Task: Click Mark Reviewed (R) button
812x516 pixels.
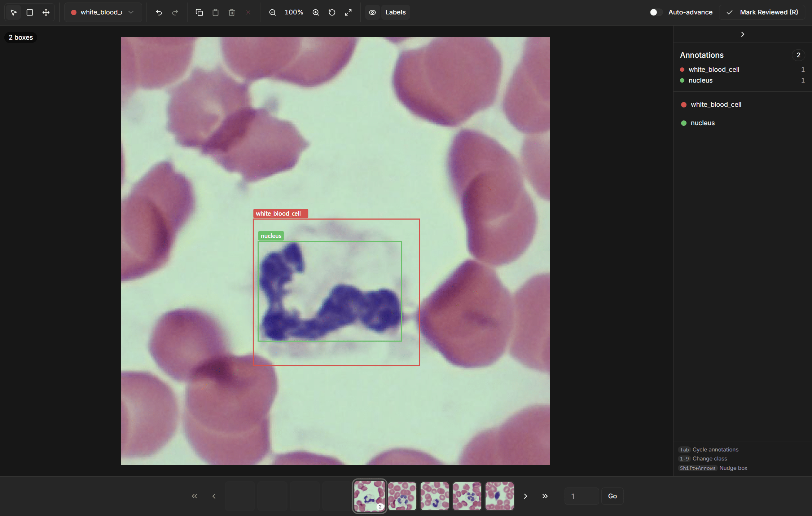Action: coord(762,12)
